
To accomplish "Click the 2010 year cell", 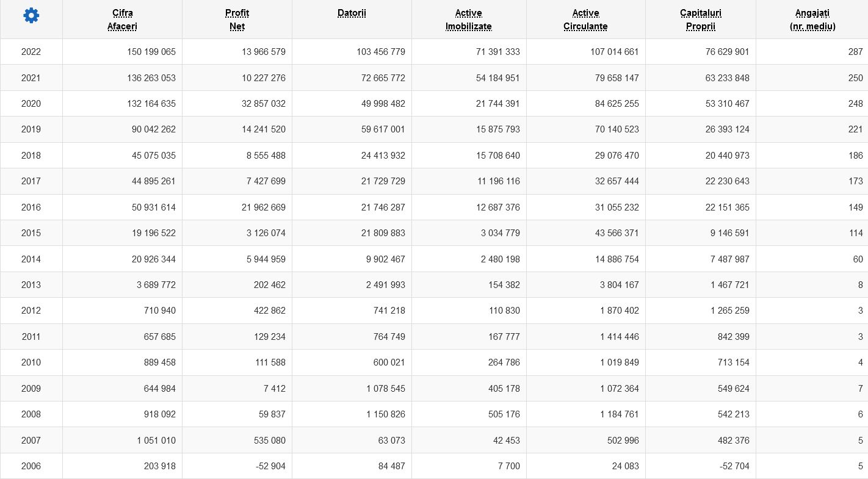I will (31, 362).
